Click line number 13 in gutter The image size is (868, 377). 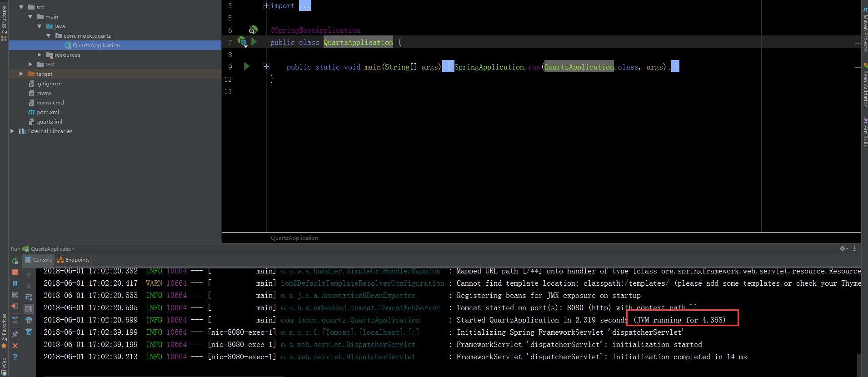228,92
